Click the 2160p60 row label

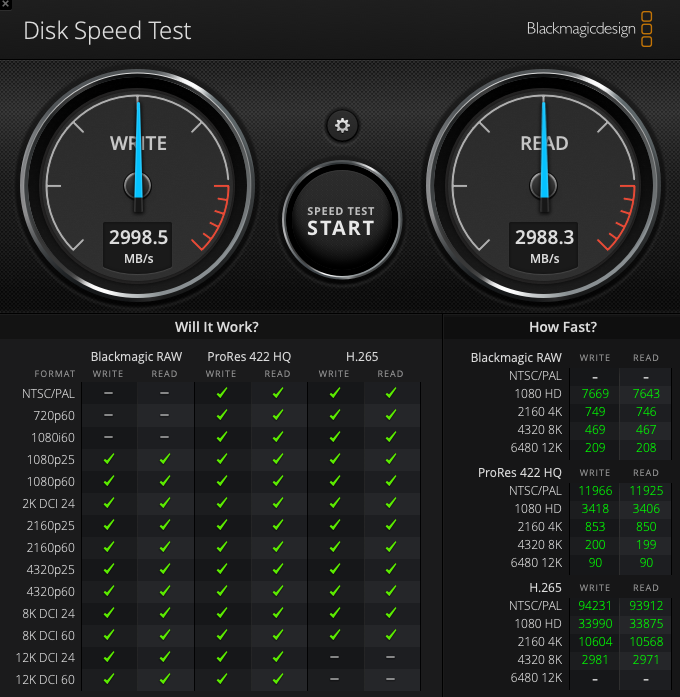51,548
